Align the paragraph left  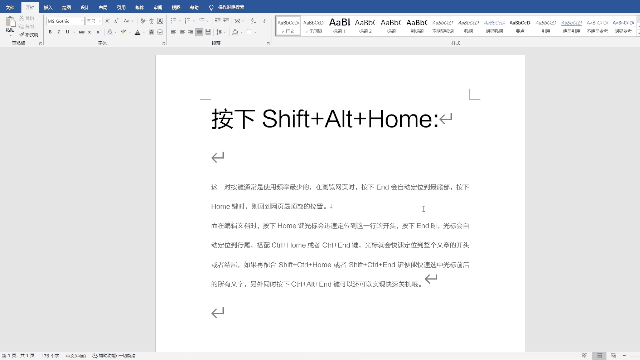point(173,32)
